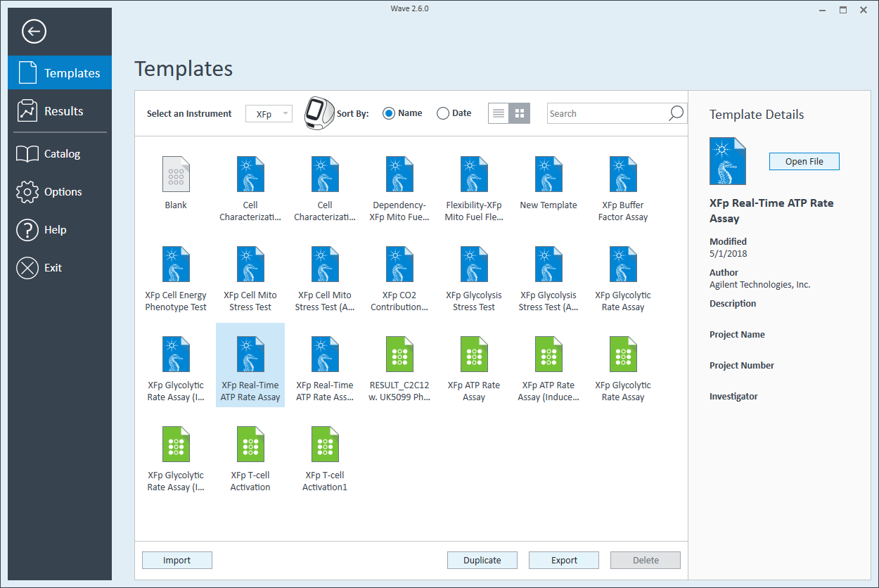Open the Blank template icon

(176, 174)
